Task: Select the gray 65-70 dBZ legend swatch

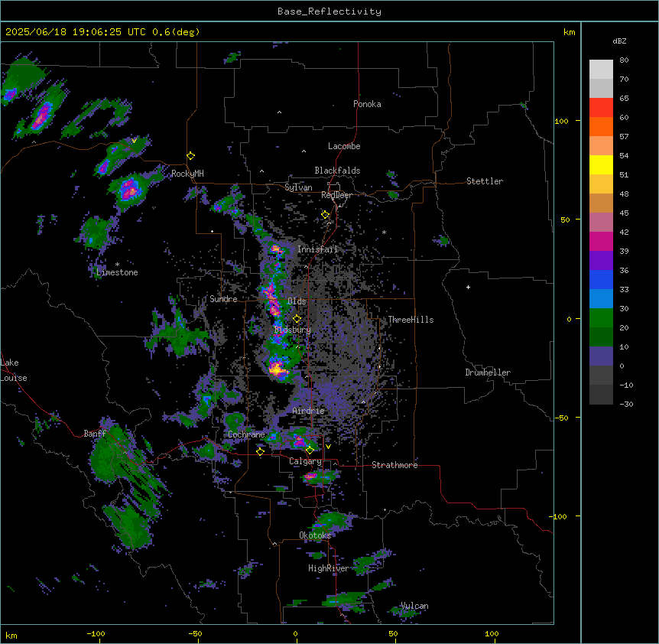Action: tap(601, 88)
